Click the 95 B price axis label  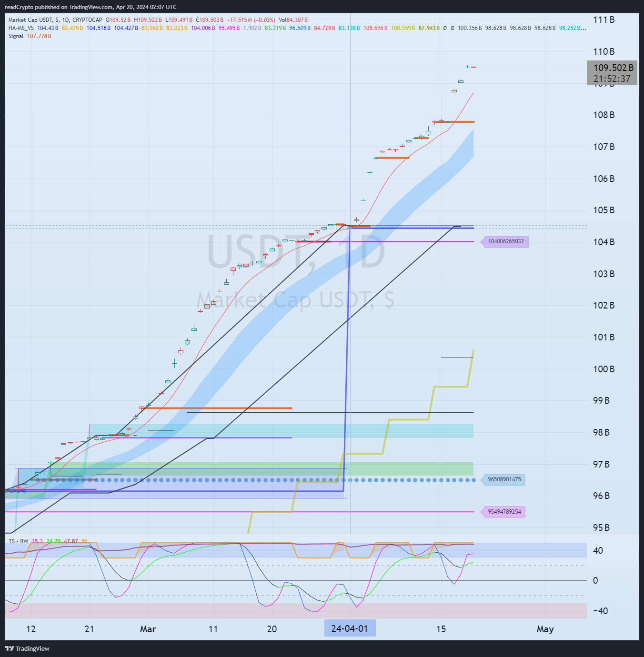pos(601,528)
